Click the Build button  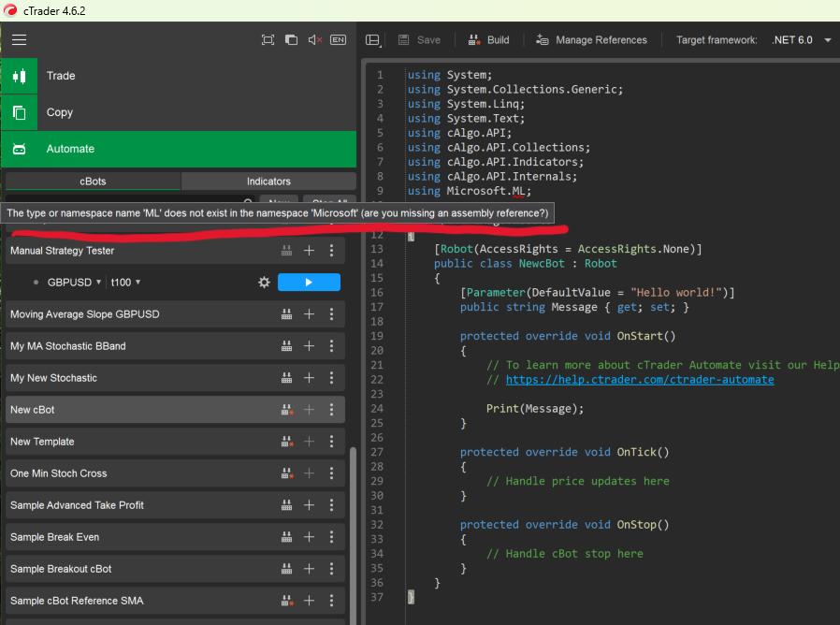point(488,40)
